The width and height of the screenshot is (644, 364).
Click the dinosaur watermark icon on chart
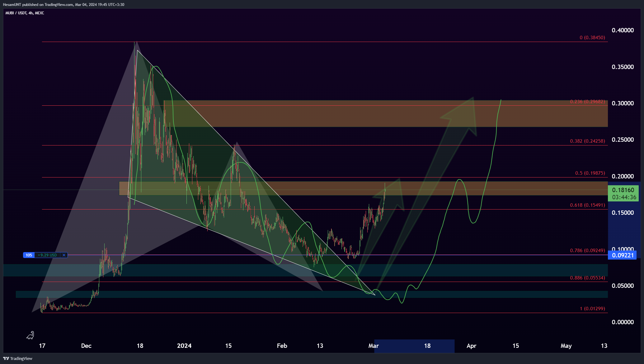[x=30, y=335]
